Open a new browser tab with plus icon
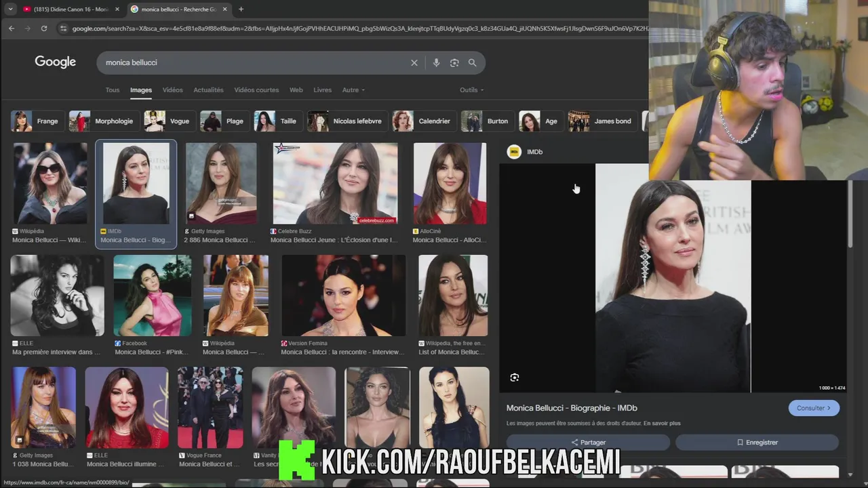The image size is (868, 488). 241,9
